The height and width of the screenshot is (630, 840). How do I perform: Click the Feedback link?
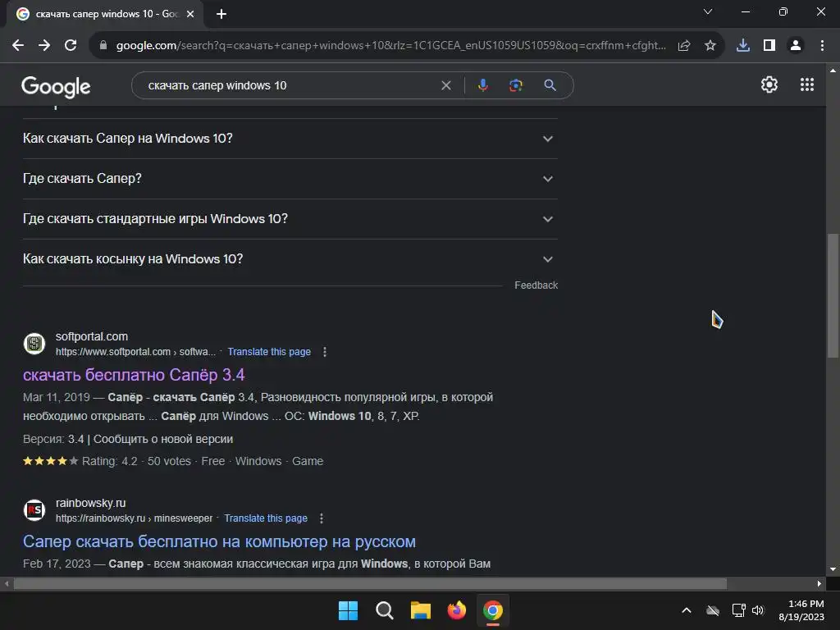tap(536, 285)
